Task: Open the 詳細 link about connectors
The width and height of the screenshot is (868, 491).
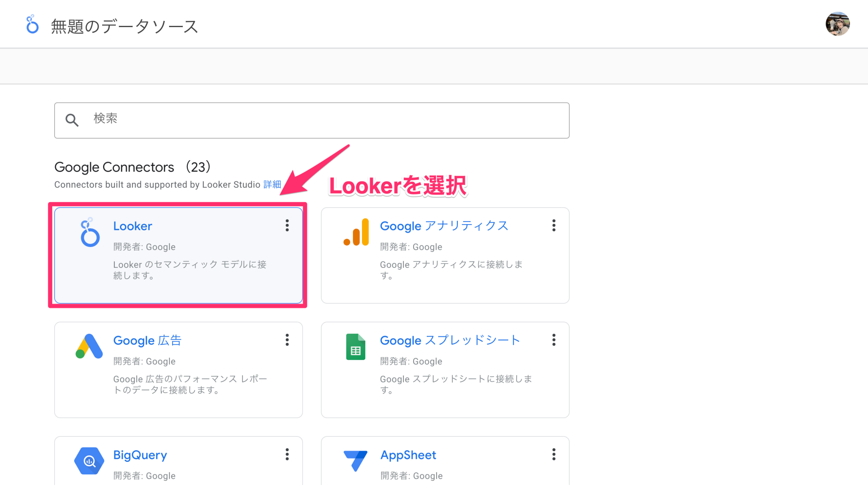Action: (272, 184)
